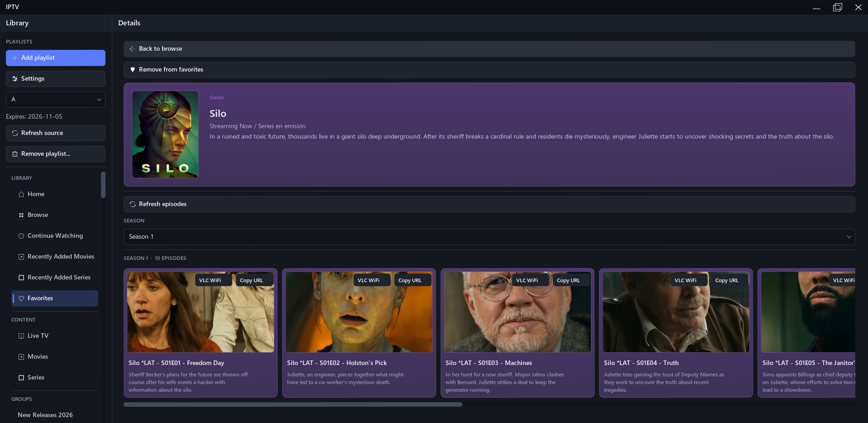Copy URL for Machines episode
Viewport: 868px width, 423px height.
572,280
